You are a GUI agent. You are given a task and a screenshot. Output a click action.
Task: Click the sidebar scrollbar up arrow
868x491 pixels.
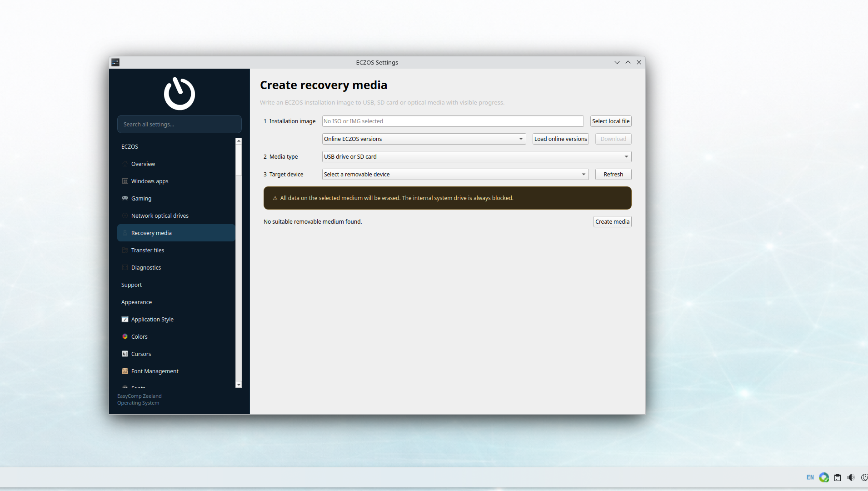tap(239, 141)
